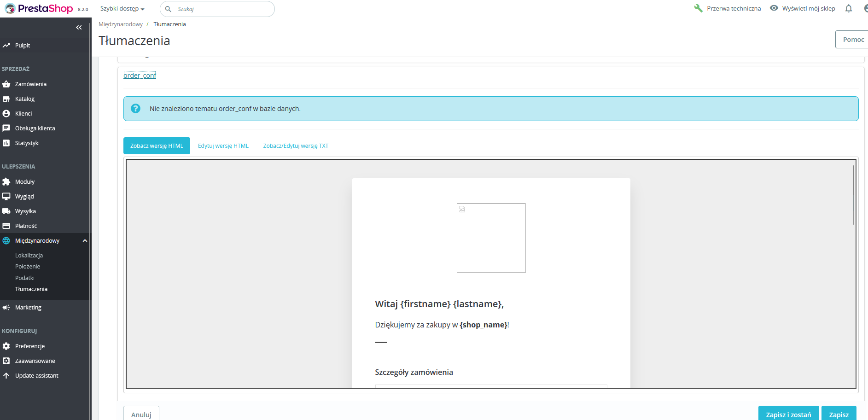Click the Preferencje gear icon
This screenshot has width=868, height=420.
6,346
